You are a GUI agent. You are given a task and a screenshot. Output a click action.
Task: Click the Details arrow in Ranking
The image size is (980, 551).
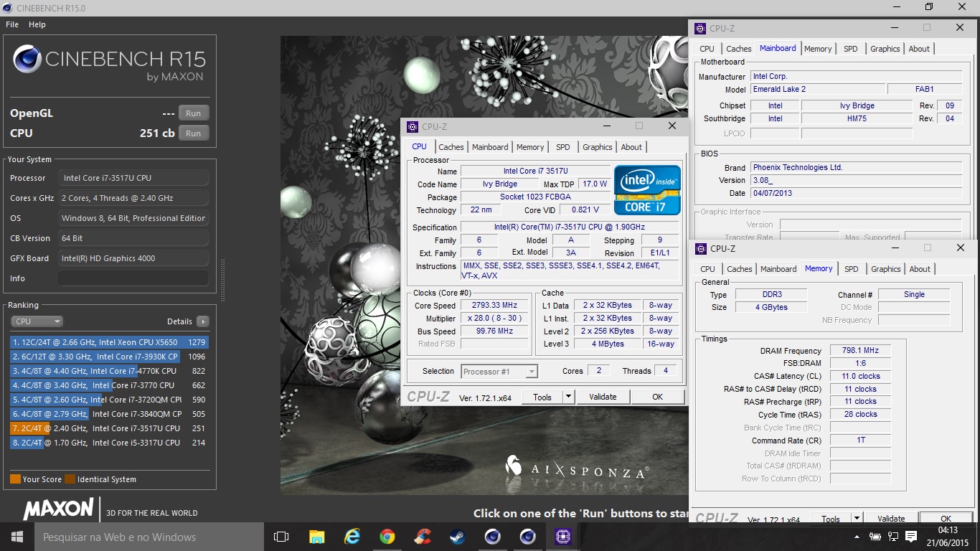[203, 321]
